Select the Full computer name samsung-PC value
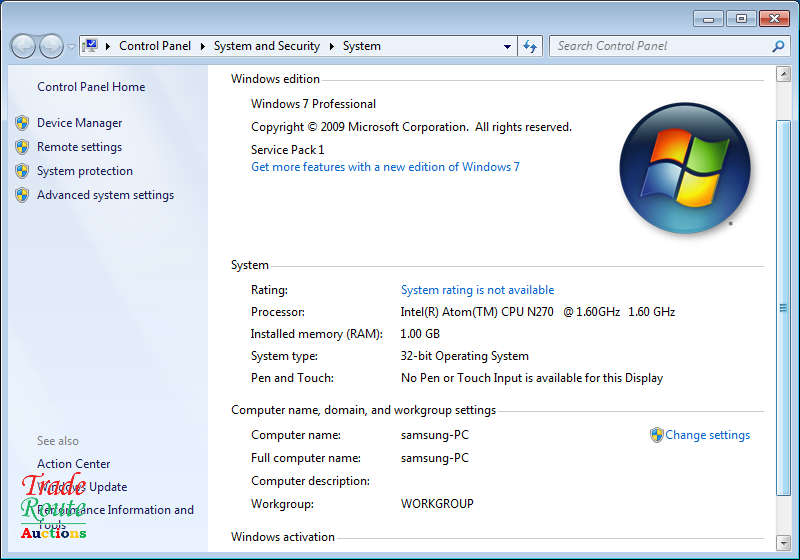The height and width of the screenshot is (560, 800). (x=435, y=458)
